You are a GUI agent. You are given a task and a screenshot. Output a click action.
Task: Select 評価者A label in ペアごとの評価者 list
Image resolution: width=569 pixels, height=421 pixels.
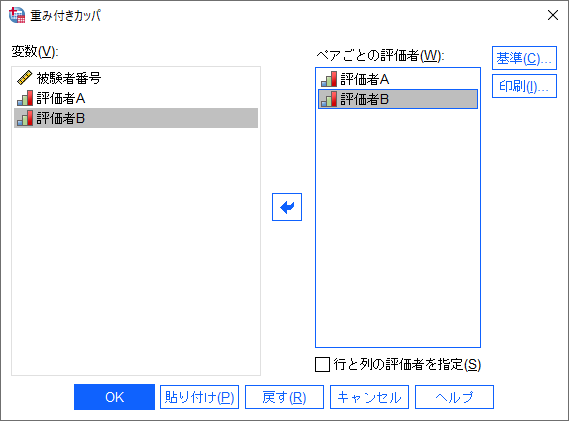click(x=365, y=79)
